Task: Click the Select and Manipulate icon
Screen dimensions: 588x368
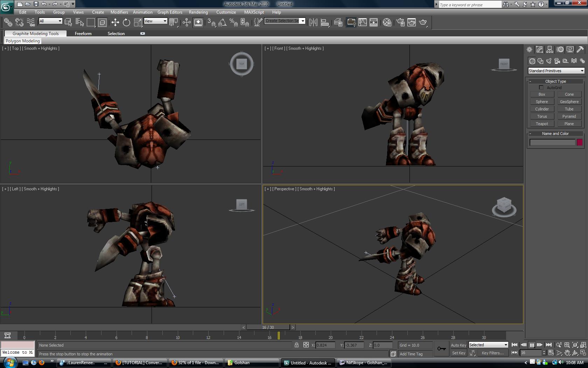Action: [187, 22]
